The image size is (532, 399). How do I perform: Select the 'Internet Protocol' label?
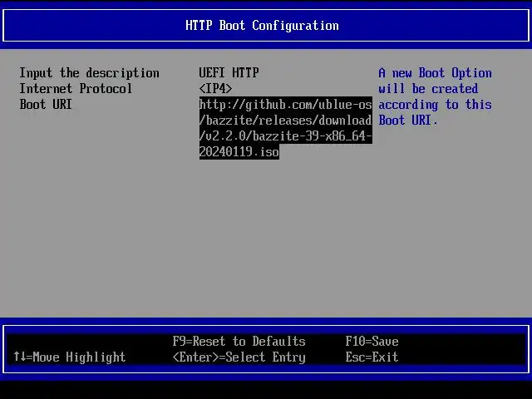point(76,89)
